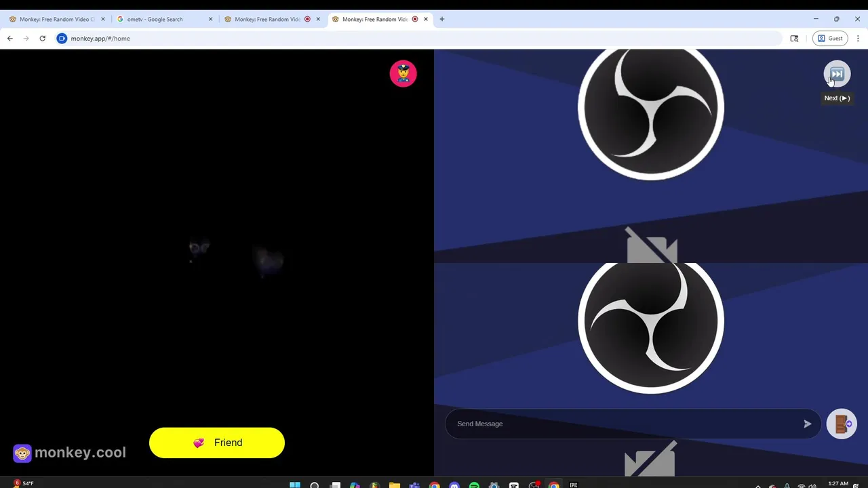Click the monkey.cool monkey logo

(x=22, y=453)
